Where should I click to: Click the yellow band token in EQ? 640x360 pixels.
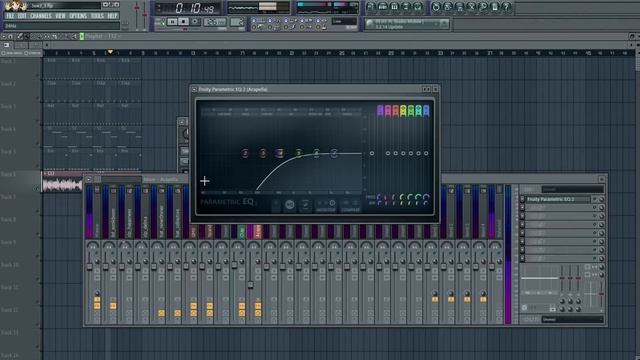point(403,110)
